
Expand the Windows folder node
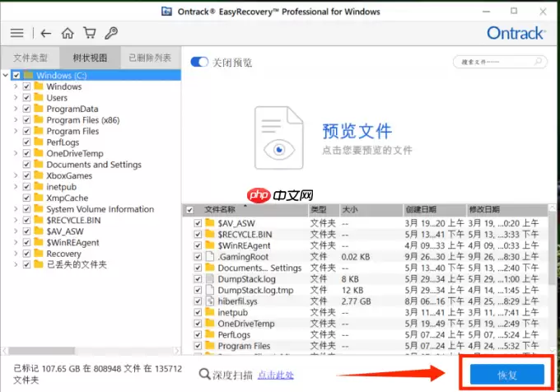(16, 86)
